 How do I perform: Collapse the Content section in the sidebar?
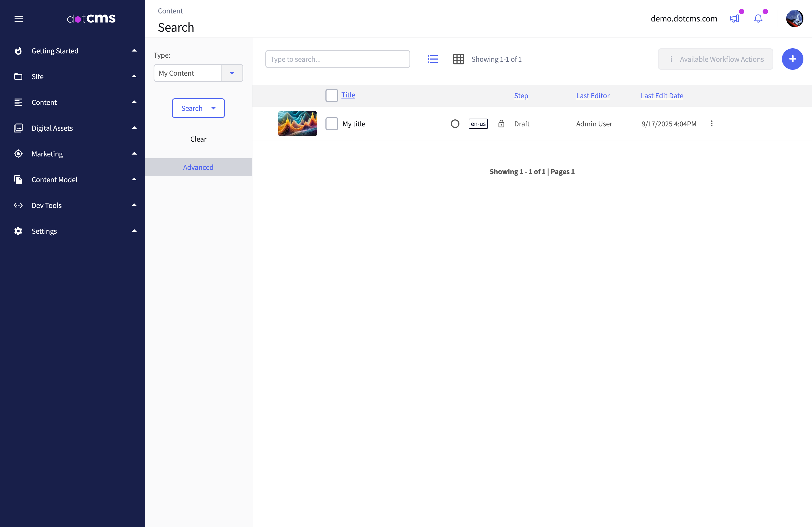(134, 102)
